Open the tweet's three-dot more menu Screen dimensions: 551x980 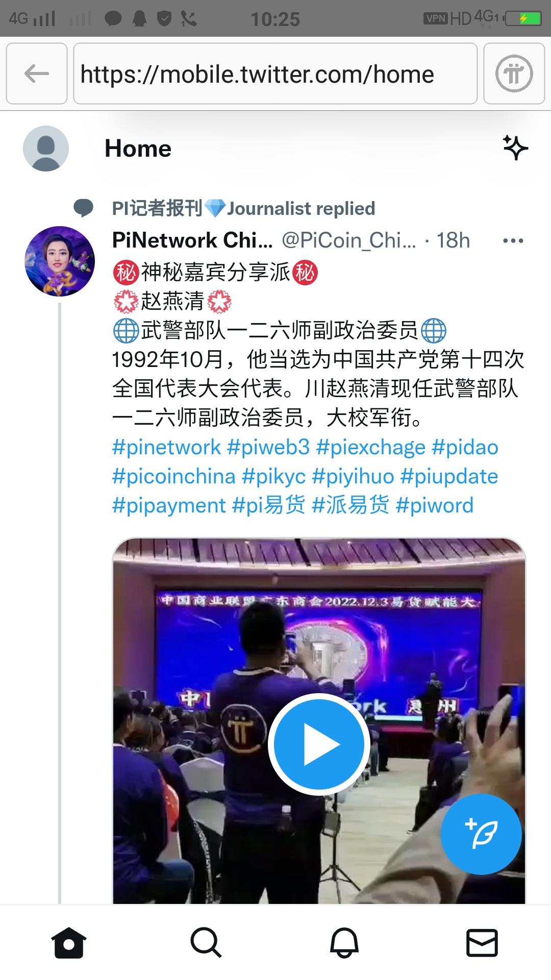point(513,240)
